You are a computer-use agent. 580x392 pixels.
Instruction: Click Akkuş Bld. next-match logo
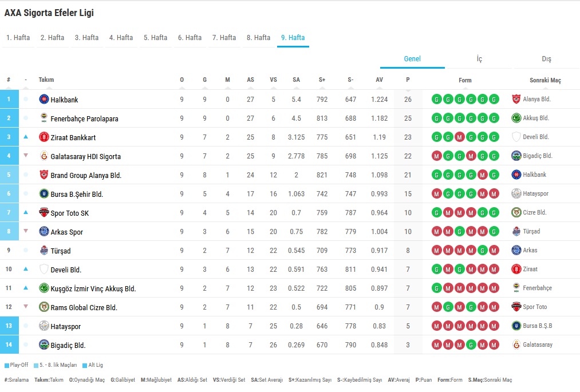(x=516, y=118)
